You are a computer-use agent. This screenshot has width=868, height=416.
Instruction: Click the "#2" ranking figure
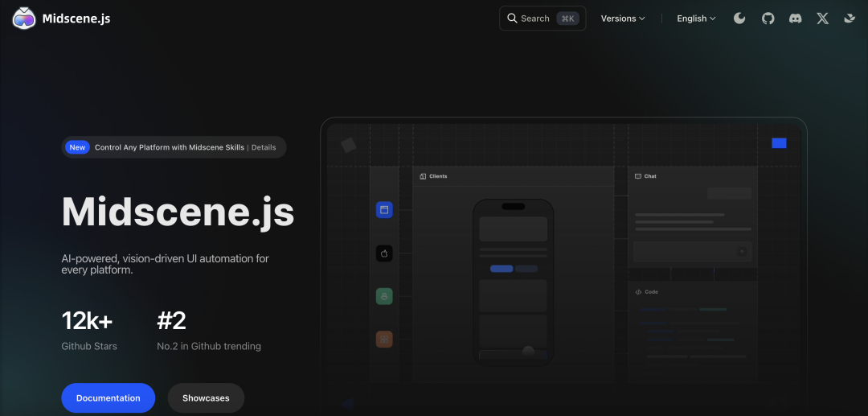pos(172,321)
